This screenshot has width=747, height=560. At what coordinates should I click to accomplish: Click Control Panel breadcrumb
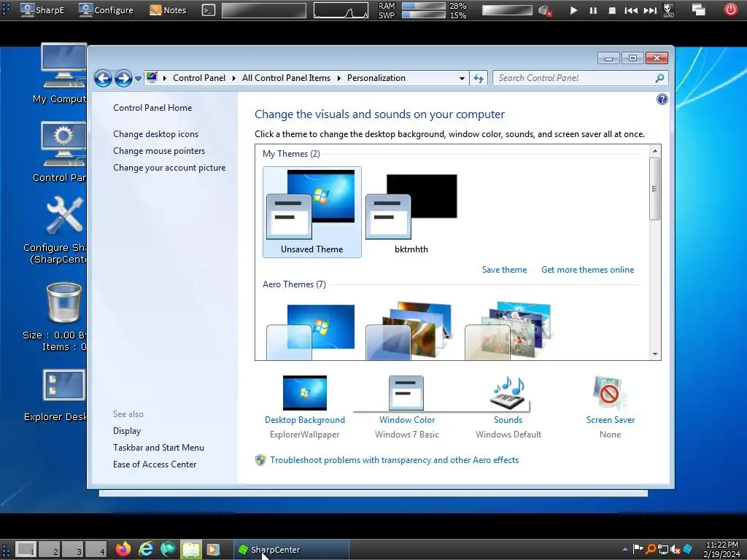pos(199,78)
